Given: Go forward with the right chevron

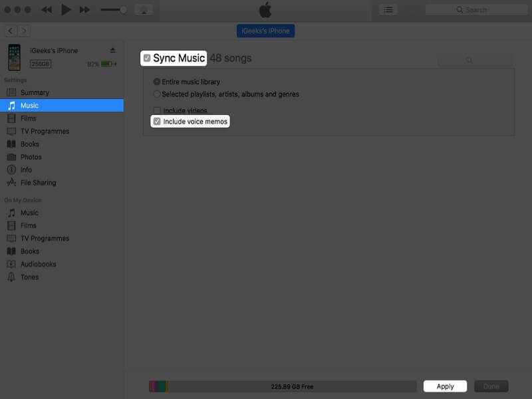Looking at the screenshot, I should (24, 31).
